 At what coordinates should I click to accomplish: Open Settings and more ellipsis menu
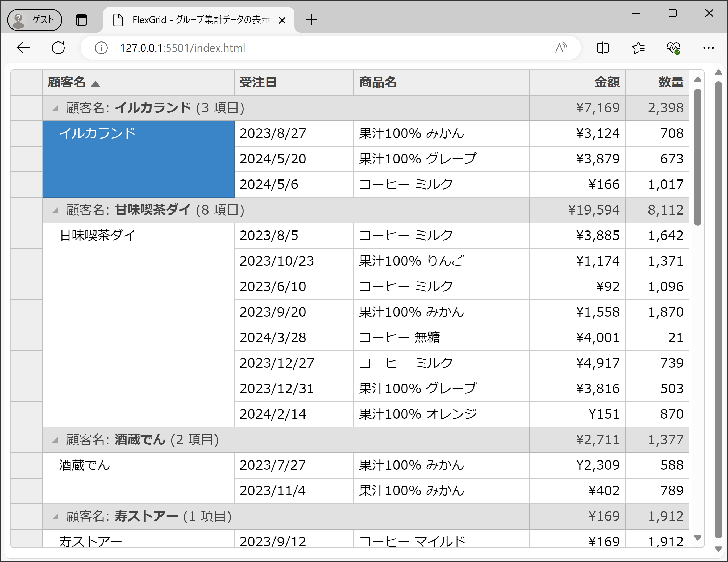(708, 48)
